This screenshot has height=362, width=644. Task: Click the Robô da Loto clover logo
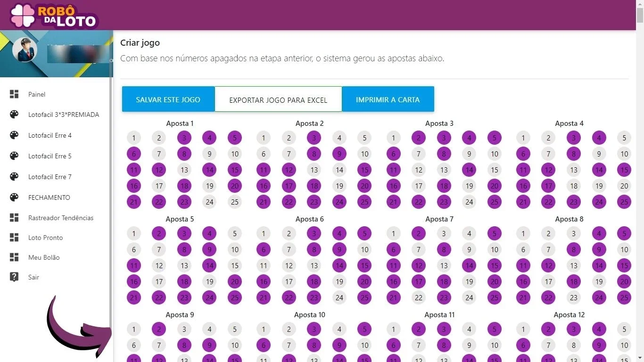click(23, 15)
